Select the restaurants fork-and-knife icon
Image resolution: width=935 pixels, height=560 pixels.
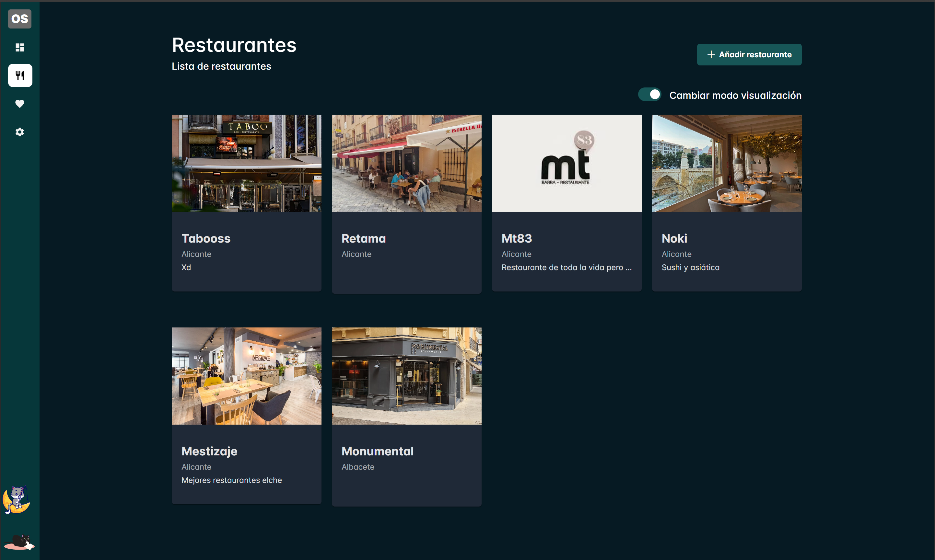coord(20,75)
